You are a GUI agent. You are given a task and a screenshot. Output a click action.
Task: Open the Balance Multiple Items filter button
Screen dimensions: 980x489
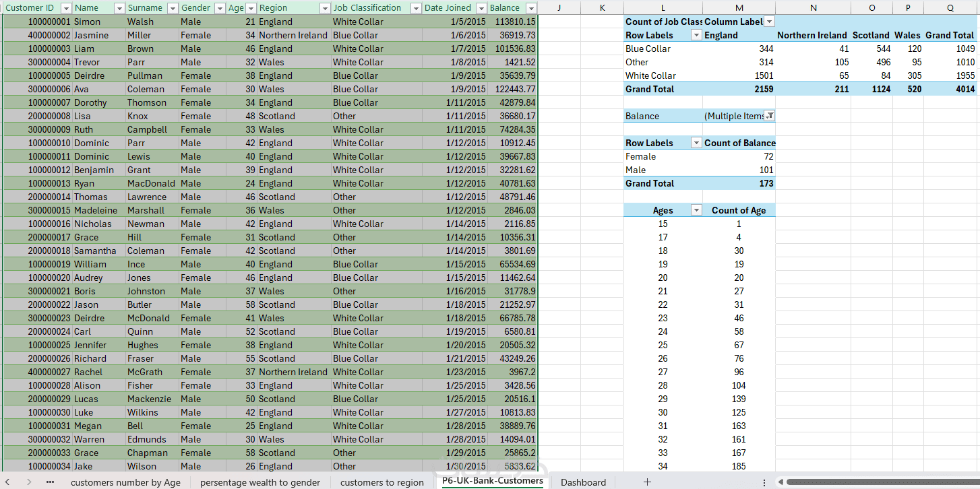(770, 116)
